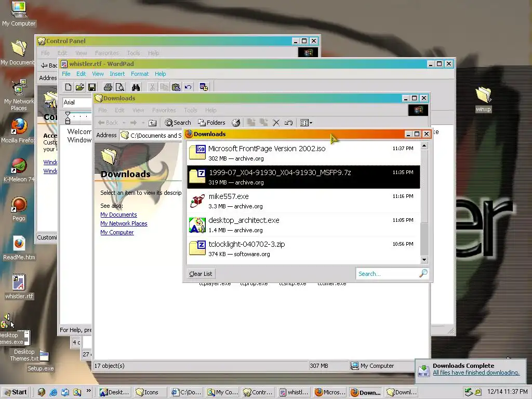Click desktop_architect.exe icon in downloads list
This screenshot has width=532, height=399.
(x=197, y=224)
